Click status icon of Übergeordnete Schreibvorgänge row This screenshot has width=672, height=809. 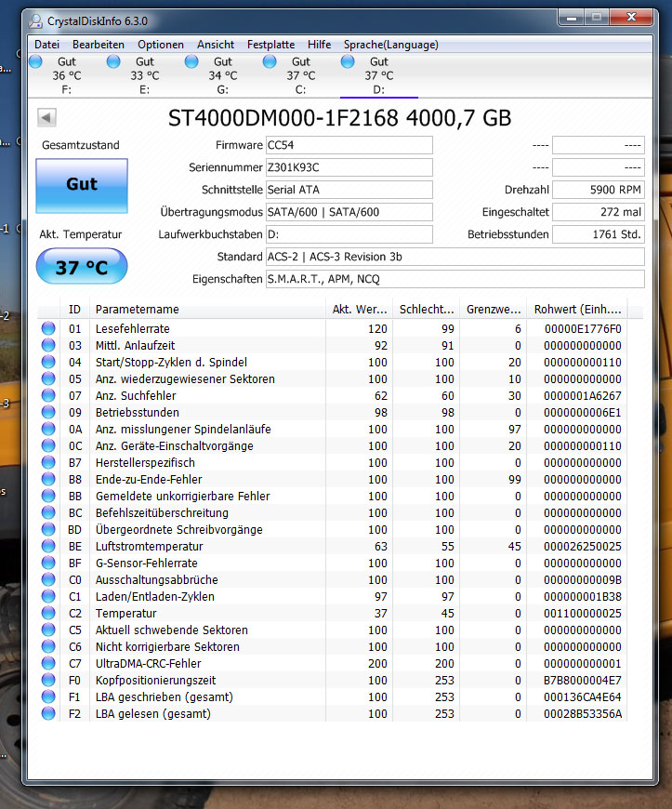[x=48, y=529]
